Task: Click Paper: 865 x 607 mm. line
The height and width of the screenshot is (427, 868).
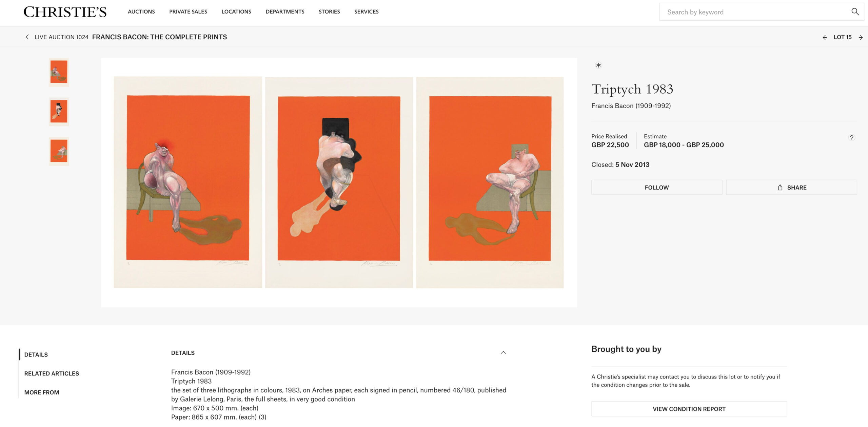Action: 219,417
